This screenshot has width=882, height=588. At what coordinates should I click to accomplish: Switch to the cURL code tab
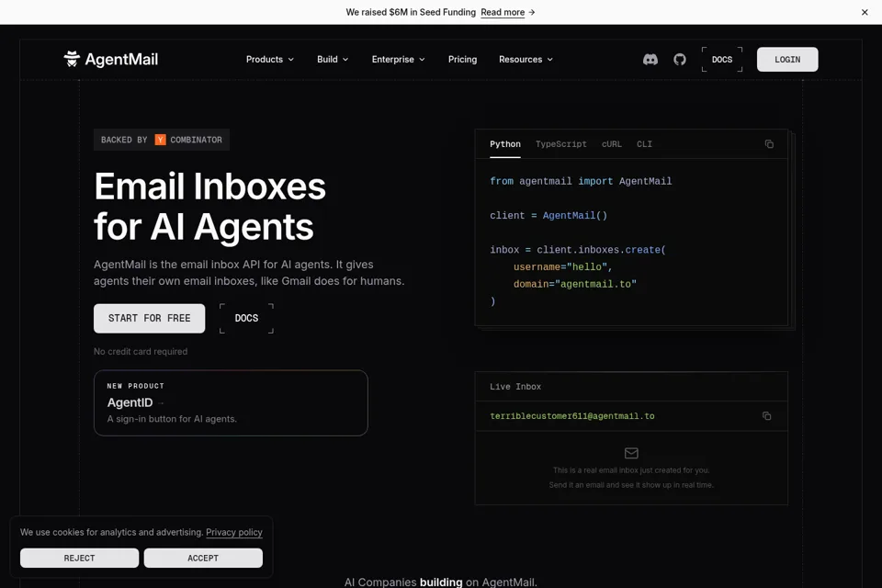coord(612,144)
